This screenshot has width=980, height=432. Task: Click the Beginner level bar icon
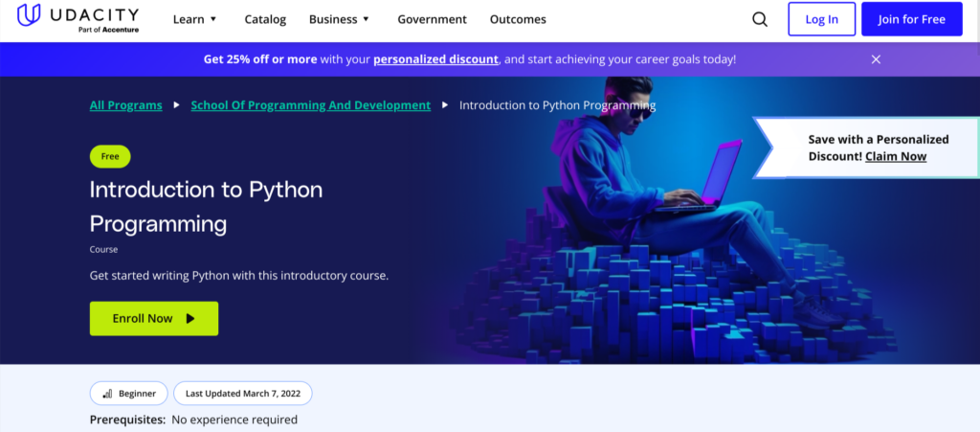click(x=107, y=394)
